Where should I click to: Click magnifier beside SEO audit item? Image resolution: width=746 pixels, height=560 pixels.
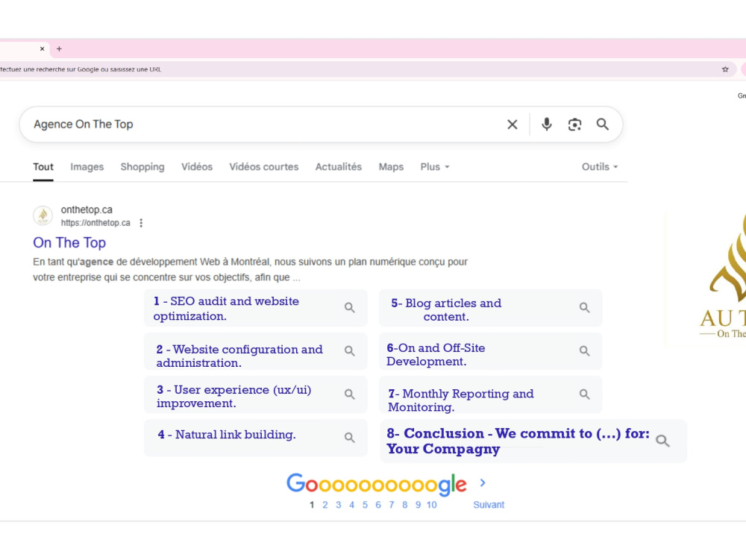tap(350, 307)
